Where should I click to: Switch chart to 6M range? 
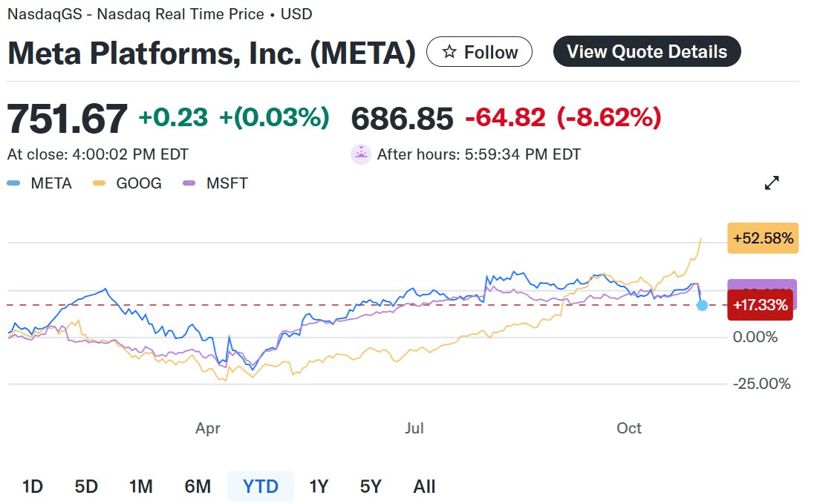(x=198, y=487)
